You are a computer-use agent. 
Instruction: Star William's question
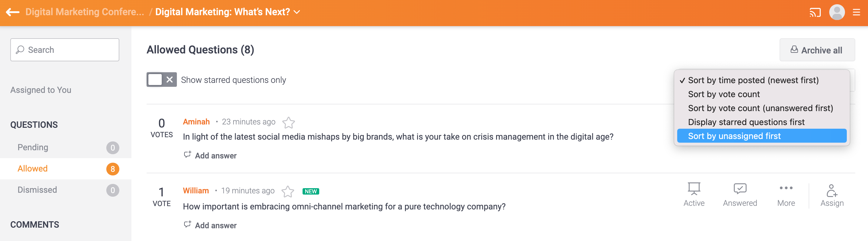288,192
